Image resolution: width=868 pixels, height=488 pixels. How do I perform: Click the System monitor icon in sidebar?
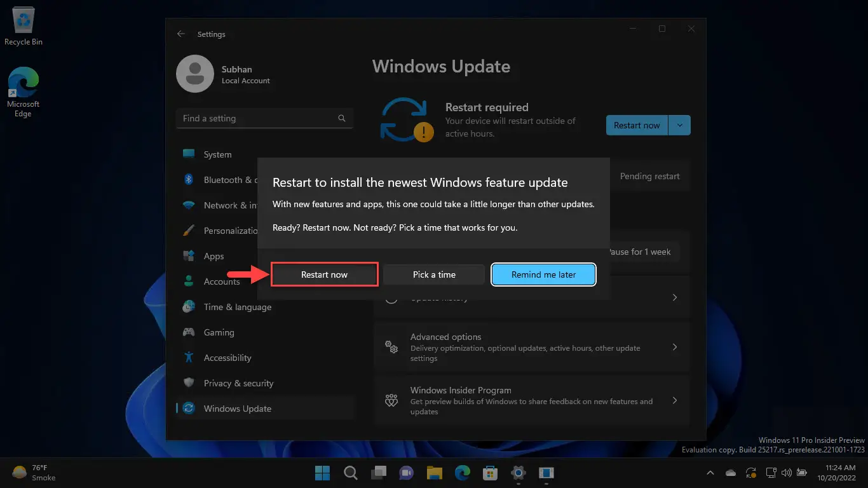pyautogui.click(x=189, y=154)
